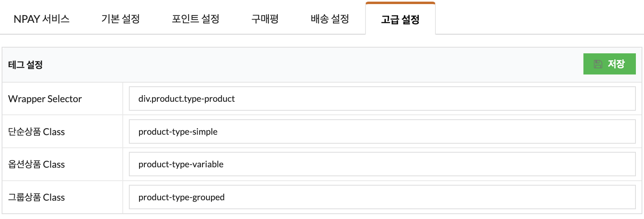Viewport: 644px width, 219px height.
Task: Place cursor on the product-type-variable text
Action: pos(181,164)
